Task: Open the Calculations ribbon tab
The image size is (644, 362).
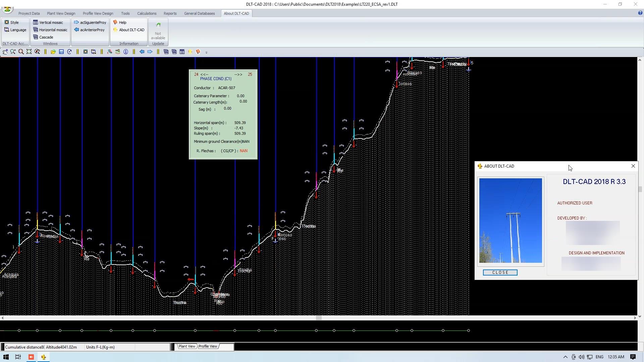Action: pos(147,13)
